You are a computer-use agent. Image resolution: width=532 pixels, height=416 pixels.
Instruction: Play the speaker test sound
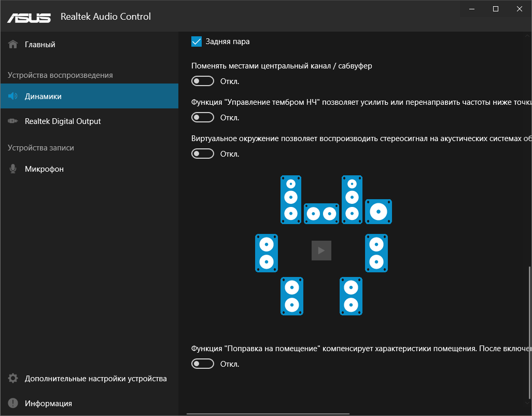click(321, 251)
